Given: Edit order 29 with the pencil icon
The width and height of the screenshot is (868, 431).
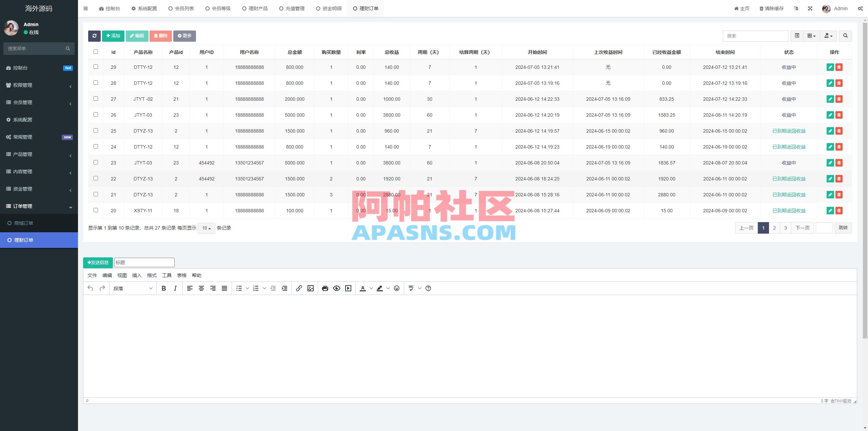Looking at the screenshot, I should pos(830,67).
